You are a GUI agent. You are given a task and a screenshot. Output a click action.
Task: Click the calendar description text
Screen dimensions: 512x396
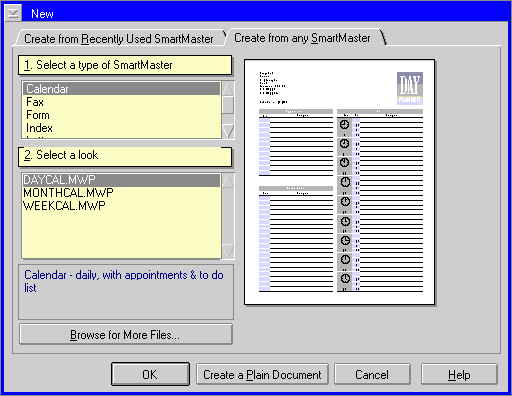(124, 281)
